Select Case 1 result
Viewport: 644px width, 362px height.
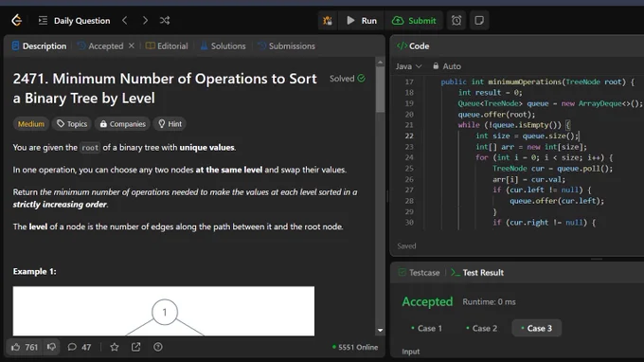tap(426, 328)
